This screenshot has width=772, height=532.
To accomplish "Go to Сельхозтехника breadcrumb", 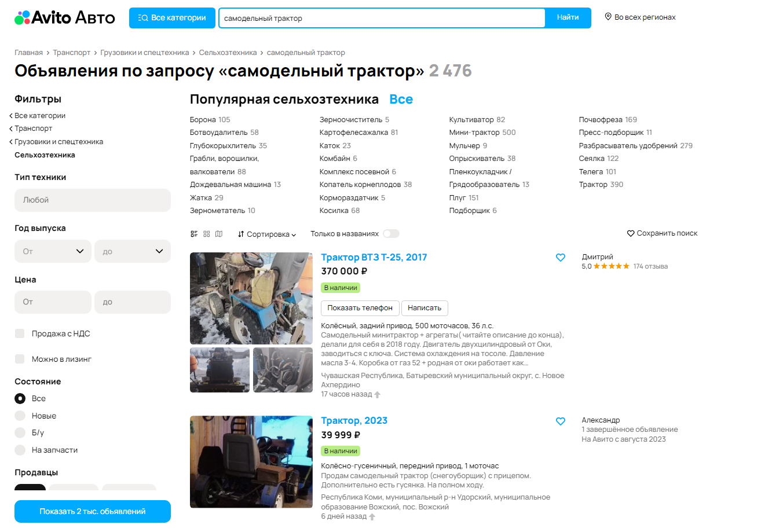I will coord(228,53).
